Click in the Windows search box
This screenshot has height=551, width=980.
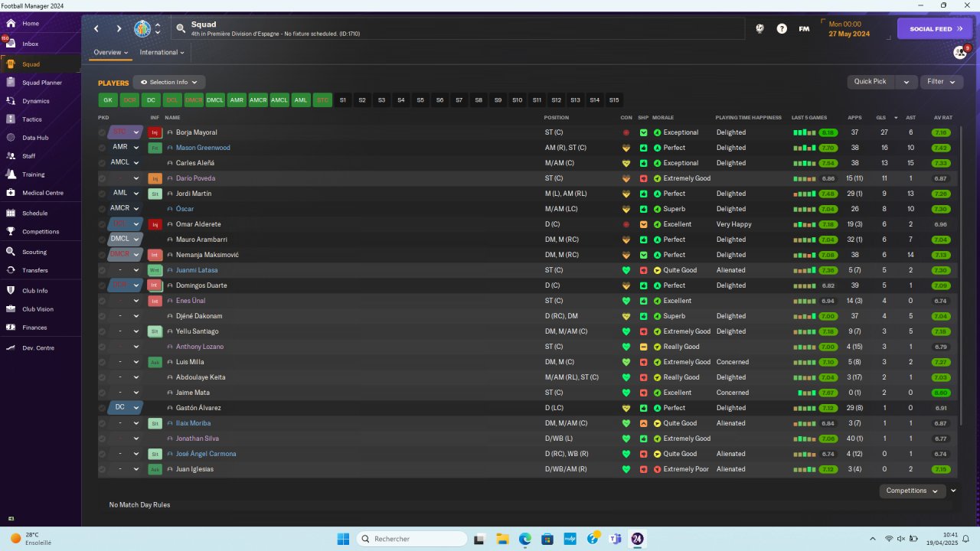[412, 539]
